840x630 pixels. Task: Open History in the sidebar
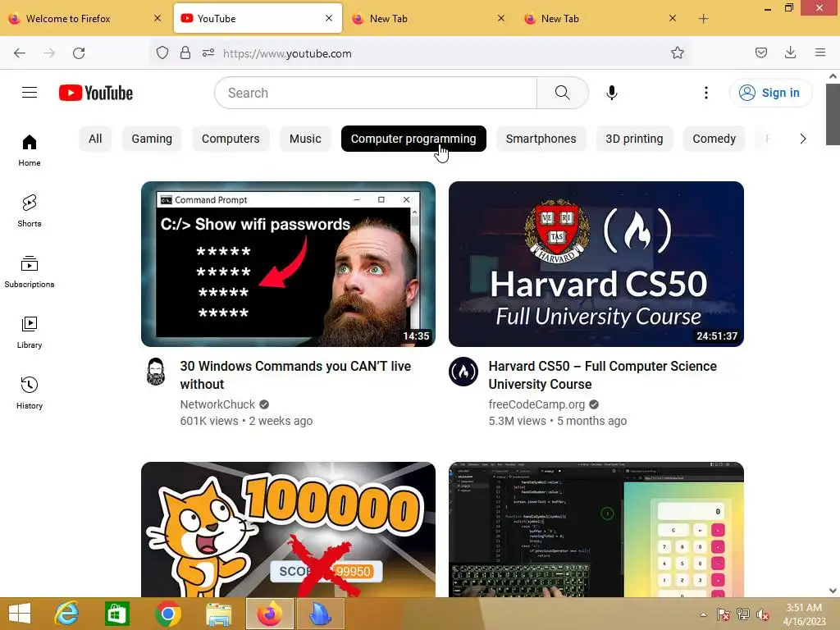coord(30,393)
